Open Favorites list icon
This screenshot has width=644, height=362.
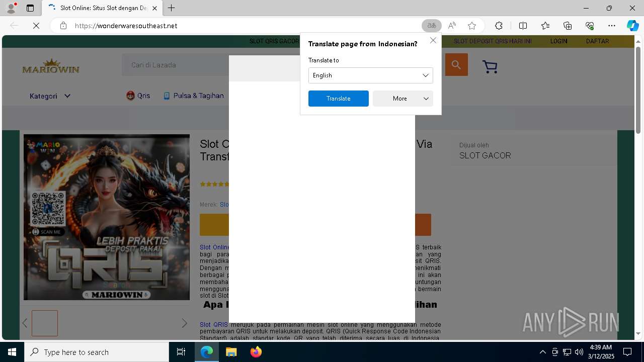[545, 26]
